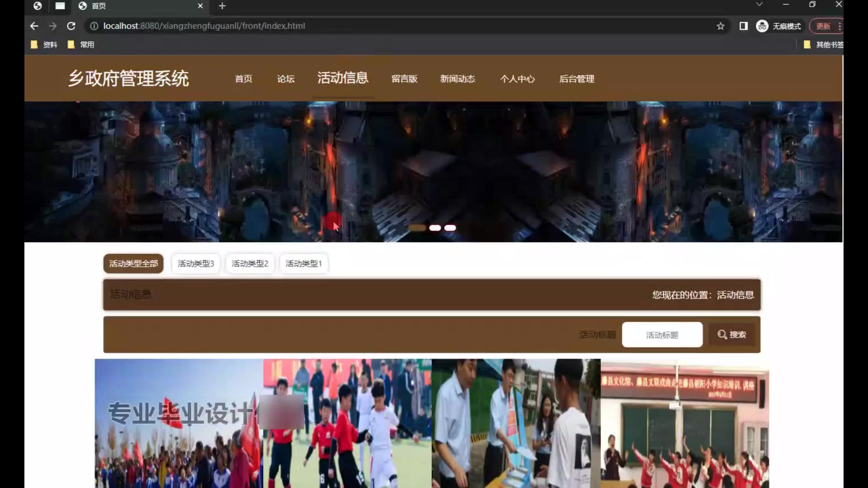View site information icon in address bar
This screenshot has height=488, width=868.
click(94, 26)
